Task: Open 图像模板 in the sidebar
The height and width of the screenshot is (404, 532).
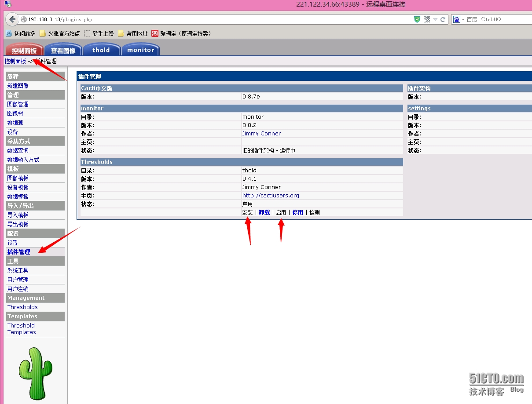Action: point(18,178)
